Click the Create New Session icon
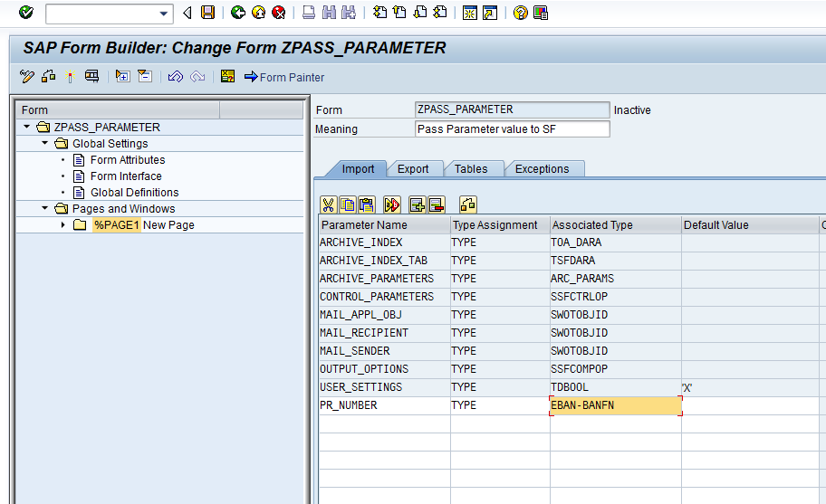This screenshot has height=504, width=826. pyautogui.click(x=469, y=12)
